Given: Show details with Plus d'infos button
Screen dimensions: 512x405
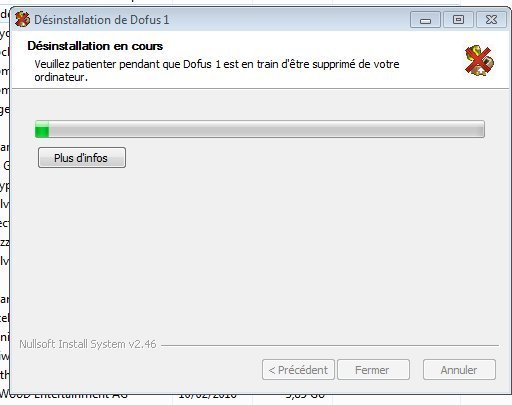Looking at the screenshot, I should [x=82, y=157].
